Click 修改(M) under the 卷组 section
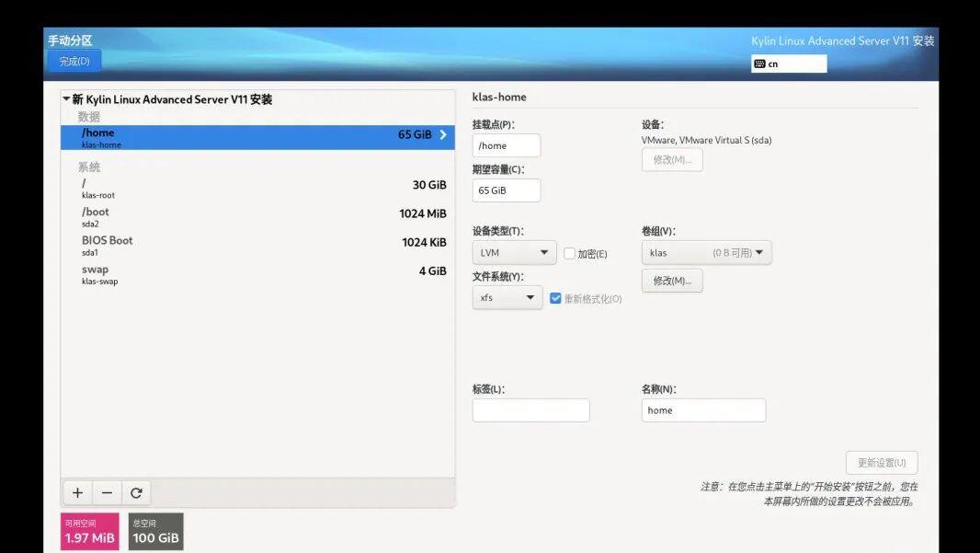Image resolution: width=980 pixels, height=553 pixels. [x=672, y=280]
